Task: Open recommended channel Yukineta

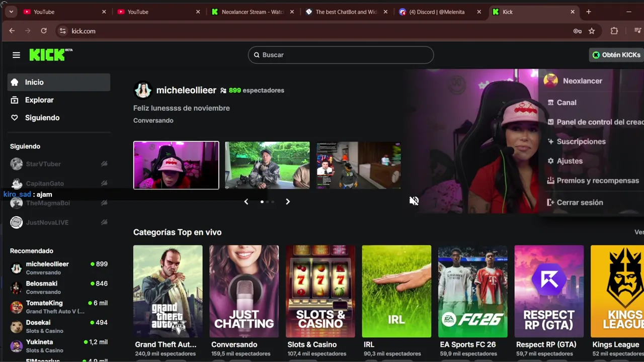Action: (x=59, y=346)
